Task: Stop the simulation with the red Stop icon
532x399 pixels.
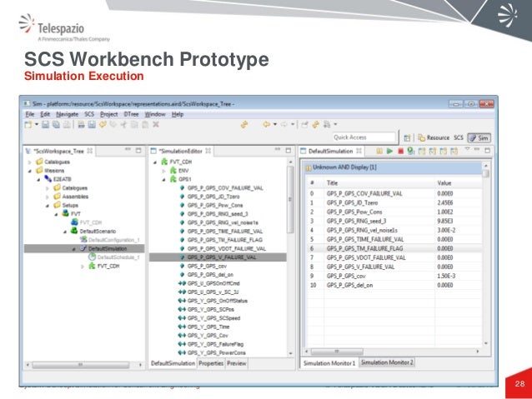Action: (x=400, y=151)
